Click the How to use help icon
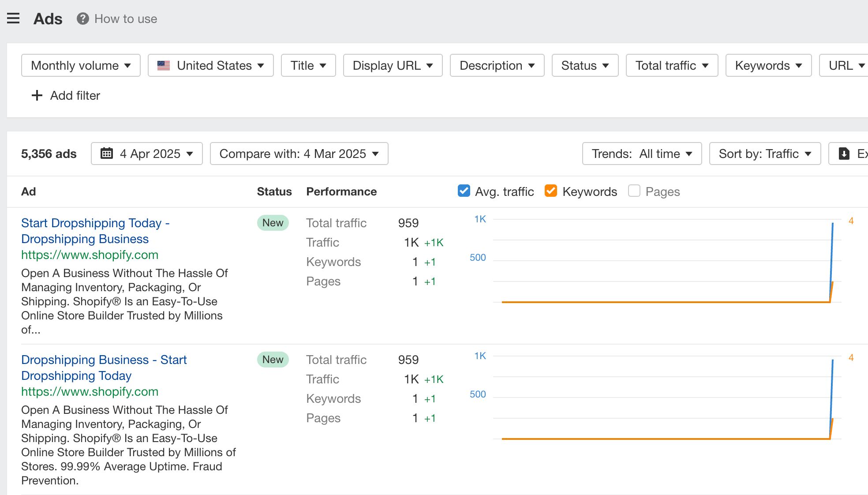The width and height of the screenshot is (868, 495). [x=82, y=19]
